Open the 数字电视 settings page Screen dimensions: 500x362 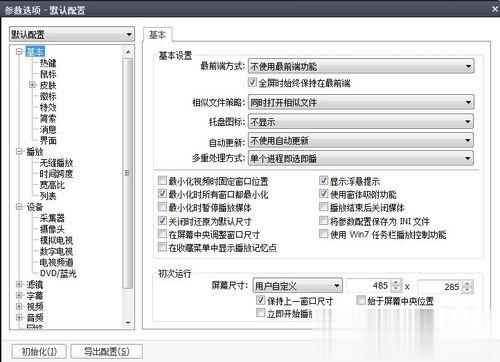tap(56, 251)
